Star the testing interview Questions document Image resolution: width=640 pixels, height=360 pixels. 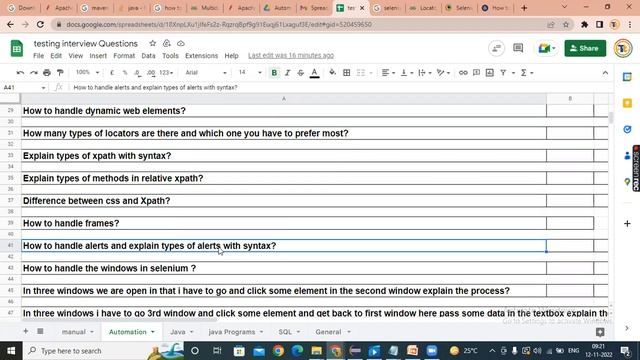152,43
